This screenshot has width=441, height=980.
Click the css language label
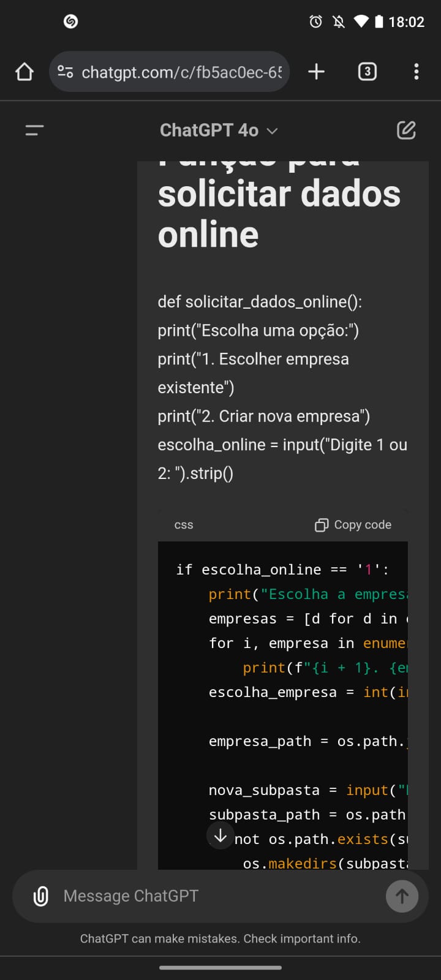click(184, 525)
